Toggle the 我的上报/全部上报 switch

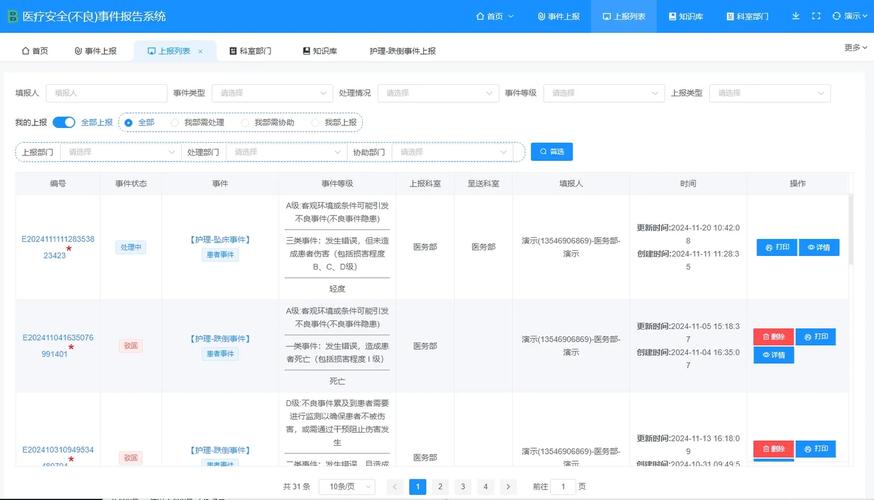(64, 122)
